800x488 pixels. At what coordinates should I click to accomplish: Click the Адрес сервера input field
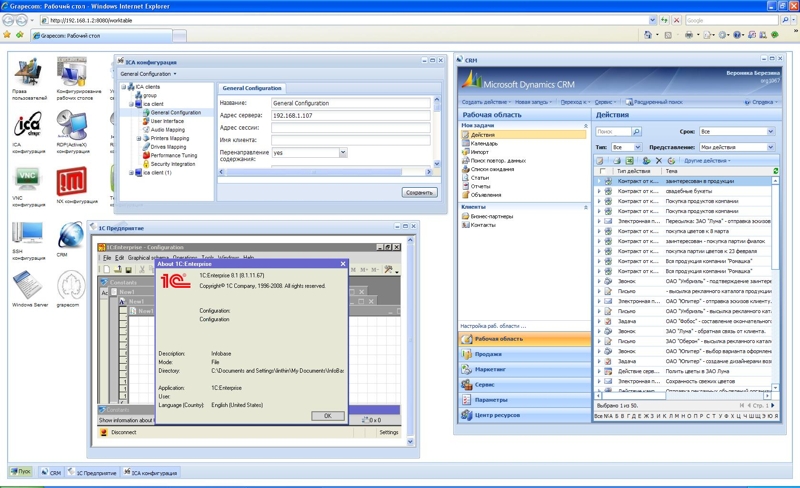pyautogui.click(x=351, y=115)
